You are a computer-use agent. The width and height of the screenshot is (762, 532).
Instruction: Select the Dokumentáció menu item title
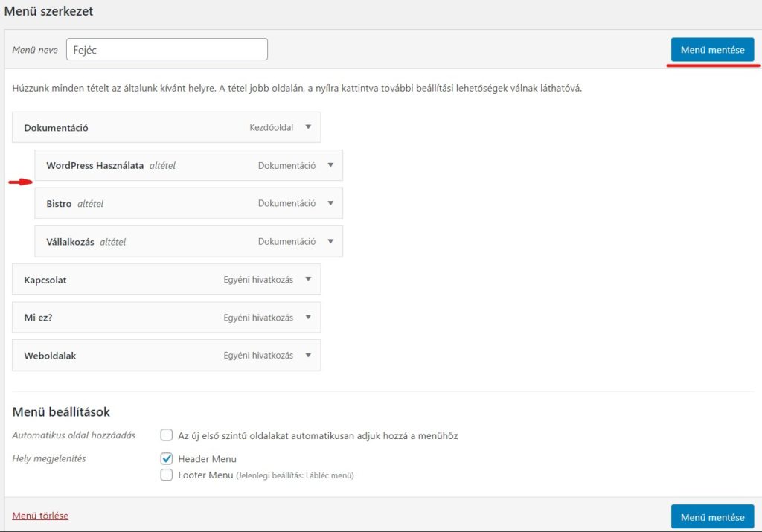pos(56,128)
